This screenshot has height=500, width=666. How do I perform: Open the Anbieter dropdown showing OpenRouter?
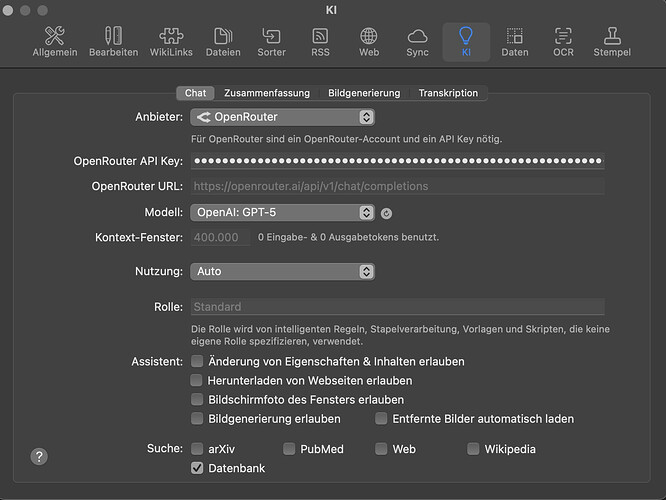(x=282, y=117)
